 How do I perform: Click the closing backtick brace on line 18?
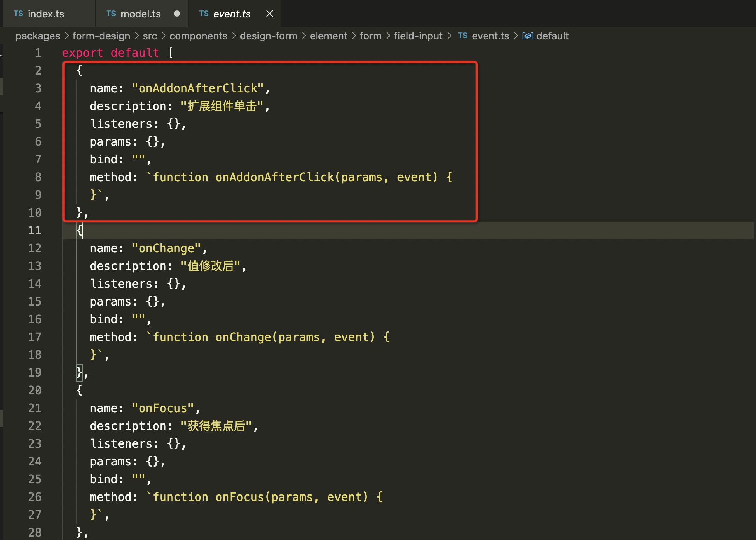click(97, 355)
